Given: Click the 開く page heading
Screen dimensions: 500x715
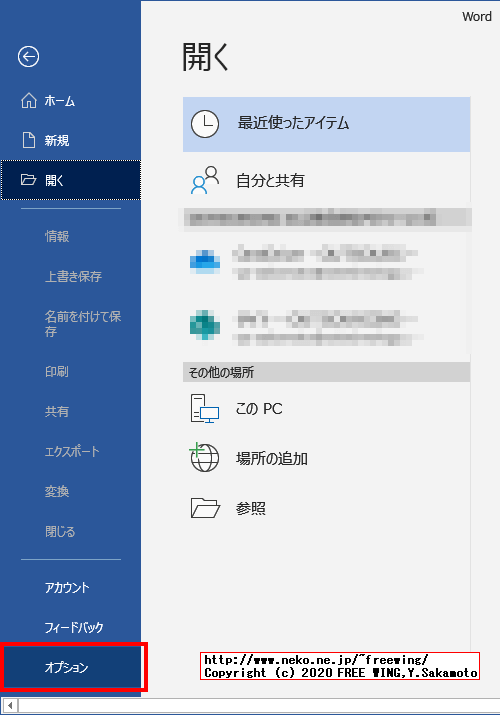Looking at the screenshot, I should point(205,57).
